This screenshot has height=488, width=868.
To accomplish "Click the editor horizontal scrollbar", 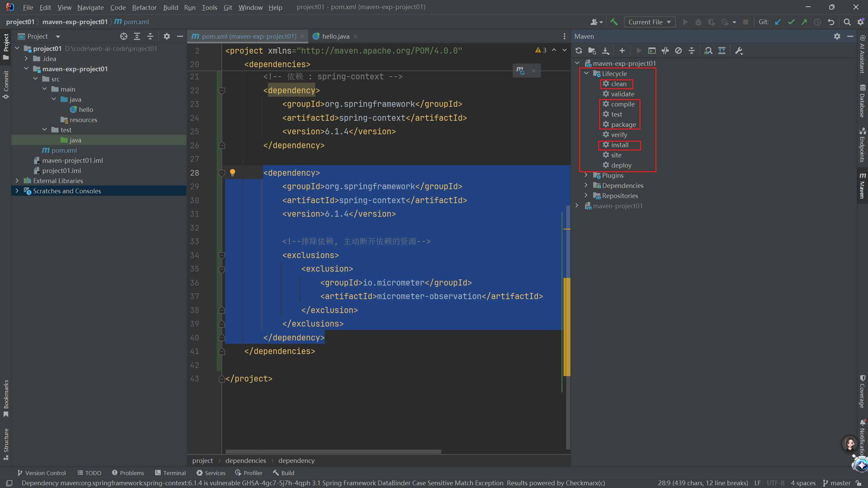I will click(333, 452).
